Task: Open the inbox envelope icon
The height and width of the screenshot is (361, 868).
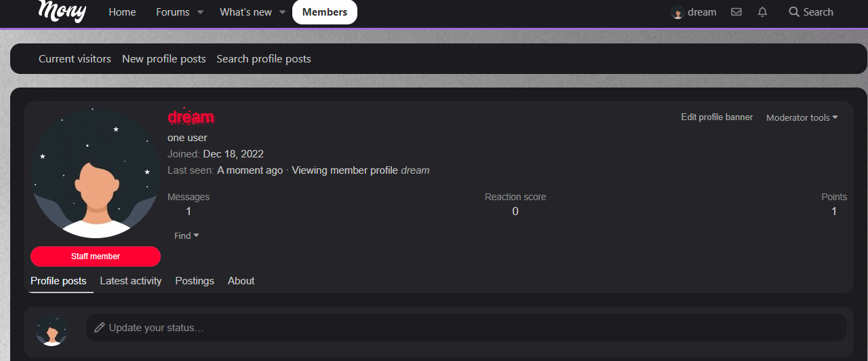Action: (x=736, y=12)
